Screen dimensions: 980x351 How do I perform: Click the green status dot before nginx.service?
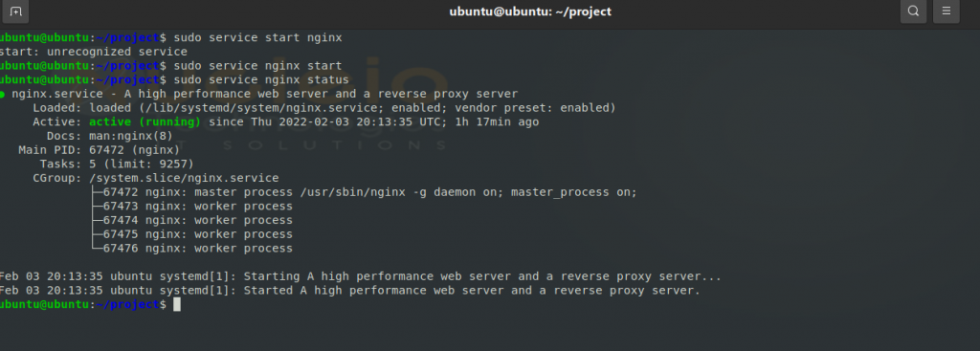point(2,95)
